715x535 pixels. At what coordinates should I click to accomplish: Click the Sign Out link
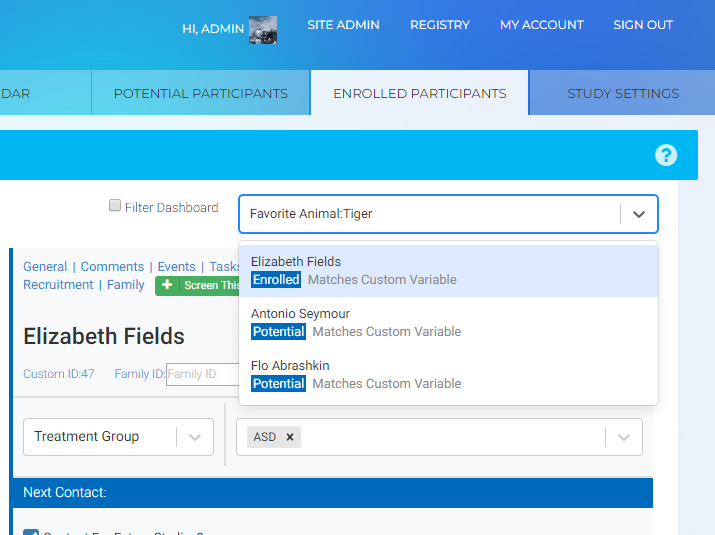(643, 25)
